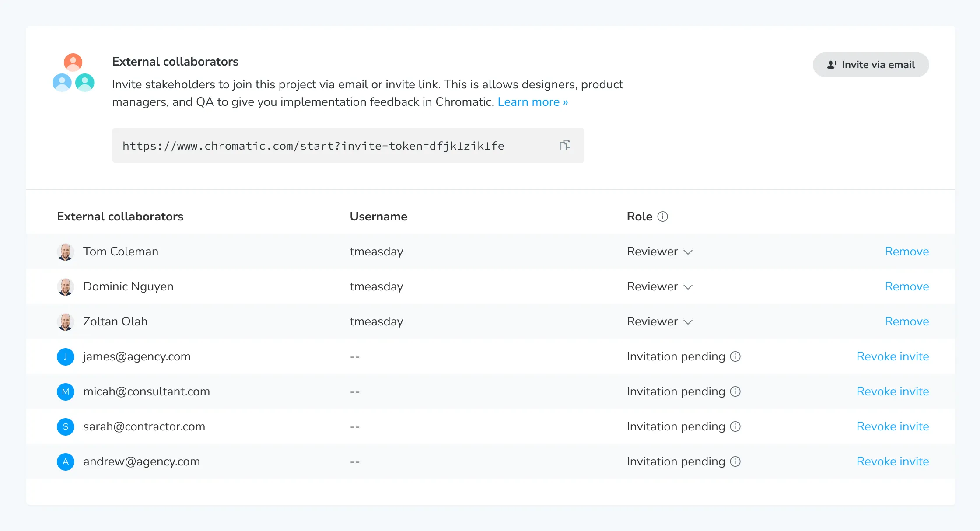Click the copy invite link icon
Screen dimensions: 980x531
(x=565, y=145)
